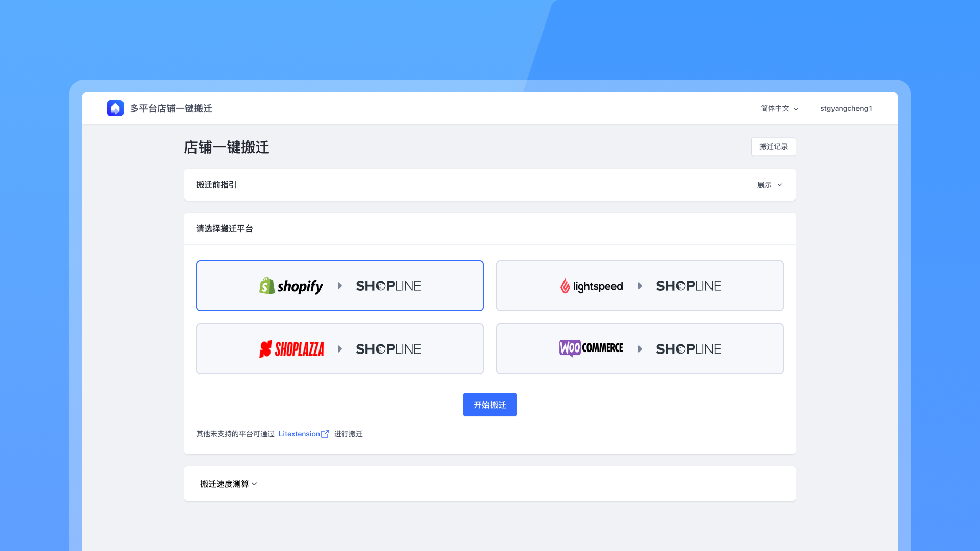The width and height of the screenshot is (980, 551).
Task: Click arrow icon in WooCommerce card
Action: coord(640,349)
